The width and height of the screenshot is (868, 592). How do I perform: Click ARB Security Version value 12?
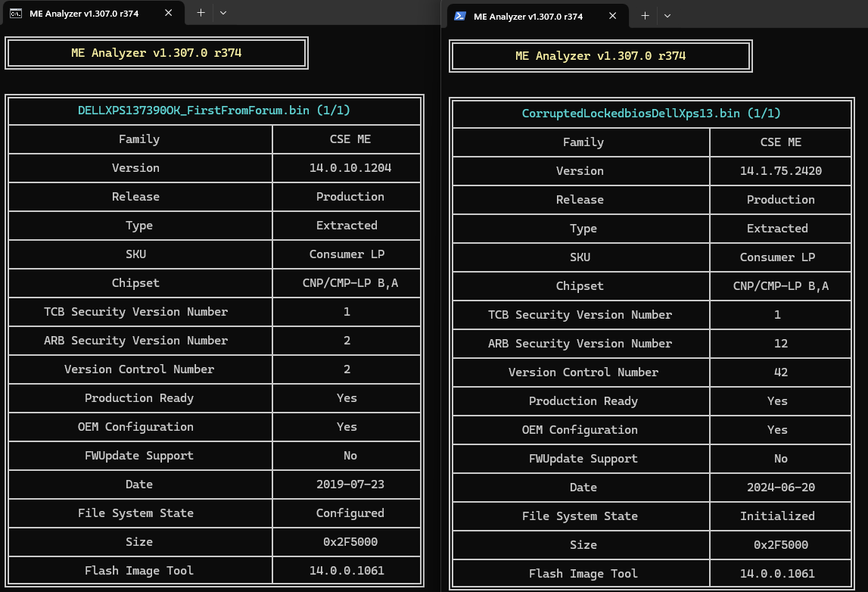pos(780,344)
